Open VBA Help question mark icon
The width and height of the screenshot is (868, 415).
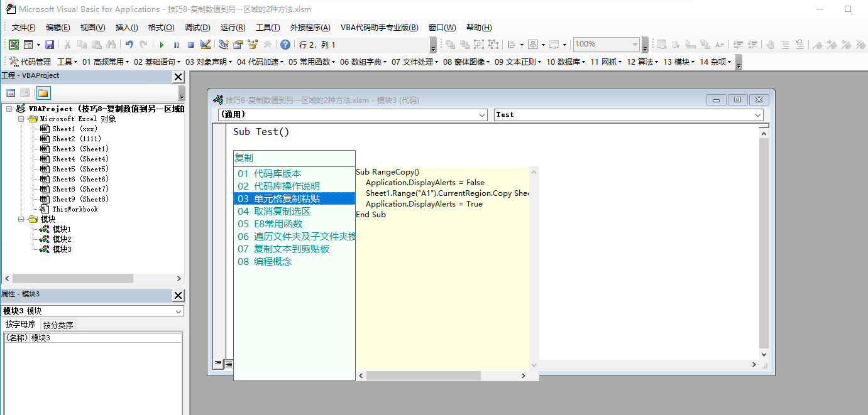pyautogui.click(x=285, y=45)
